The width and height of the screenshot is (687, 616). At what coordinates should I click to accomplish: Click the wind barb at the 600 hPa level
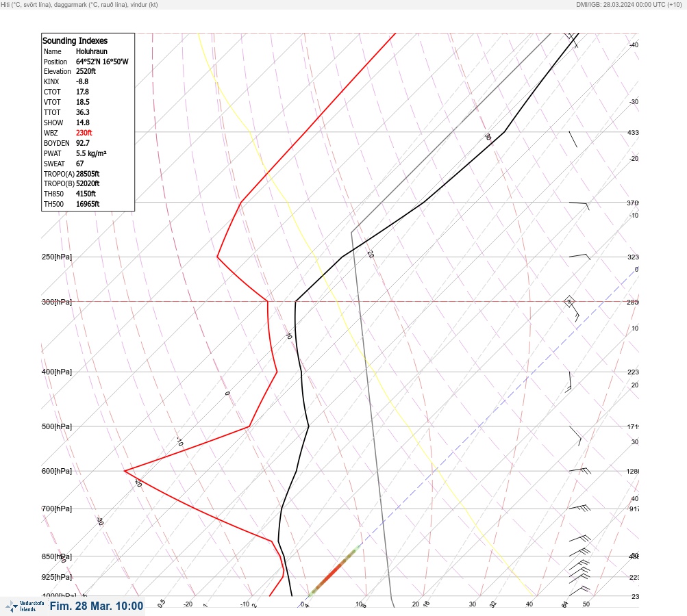[x=580, y=471]
